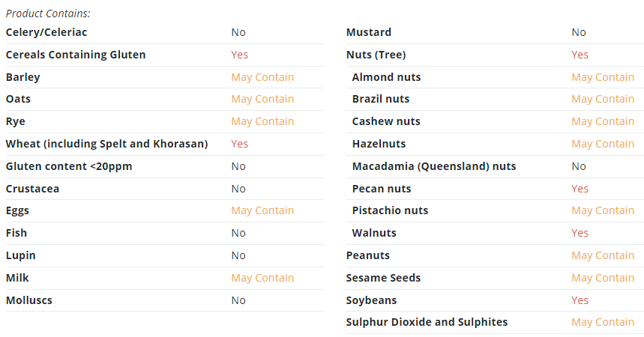
Task: Select the Cereals Containing Gluten row
Action: pyautogui.click(x=165, y=55)
